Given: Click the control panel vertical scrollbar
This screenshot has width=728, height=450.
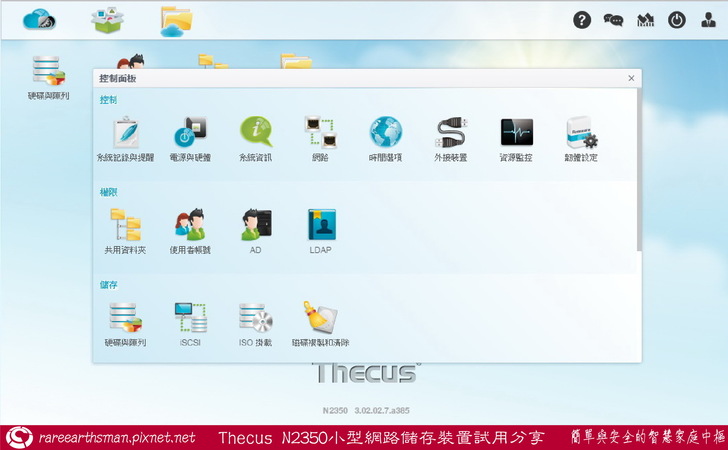Looking at the screenshot, I should (x=639, y=170).
